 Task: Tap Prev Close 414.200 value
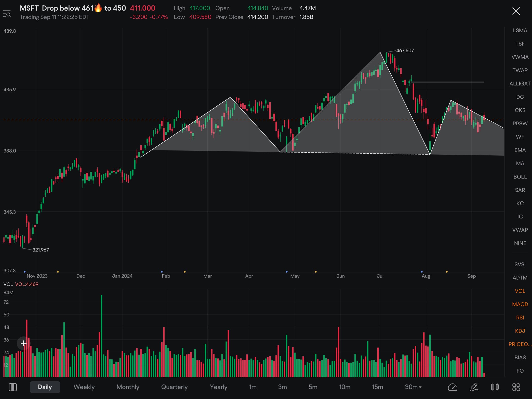[x=258, y=17]
